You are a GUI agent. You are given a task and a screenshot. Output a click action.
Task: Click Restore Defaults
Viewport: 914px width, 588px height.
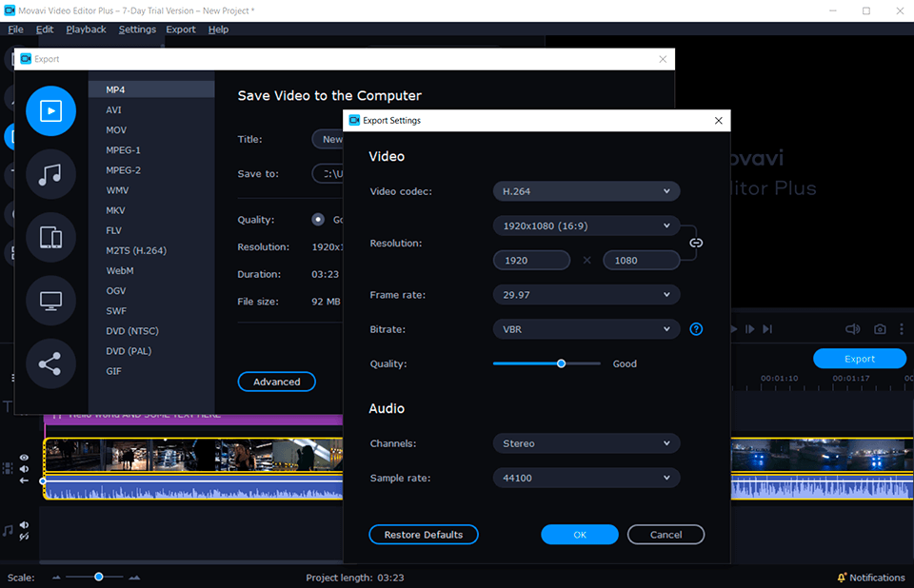click(x=423, y=535)
